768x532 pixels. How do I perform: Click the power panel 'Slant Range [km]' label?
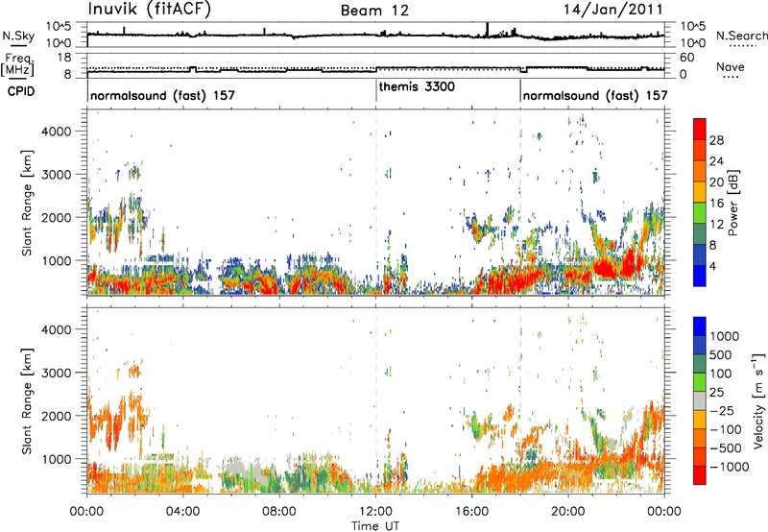(27, 203)
